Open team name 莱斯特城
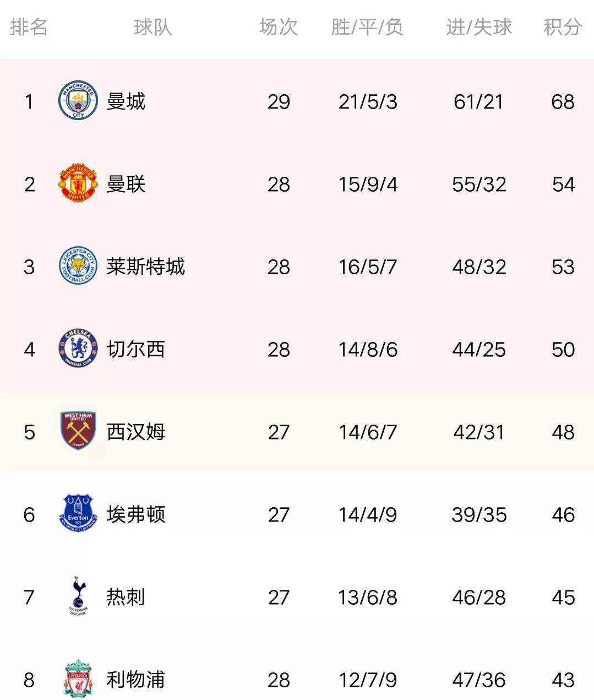Viewport: 594px width, 700px height. (146, 267)
